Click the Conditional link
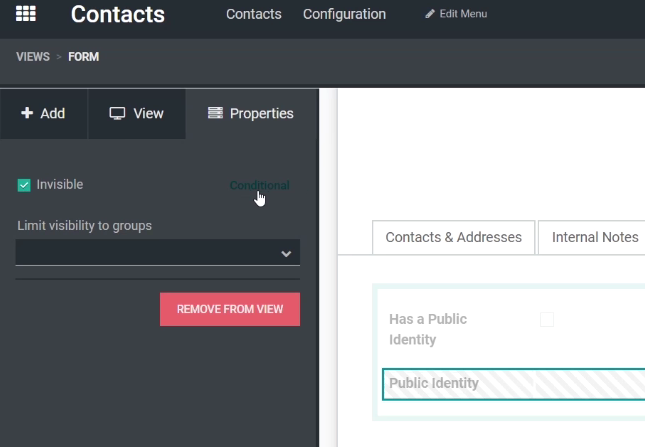The image size is (645, 447). click(260, 185)
